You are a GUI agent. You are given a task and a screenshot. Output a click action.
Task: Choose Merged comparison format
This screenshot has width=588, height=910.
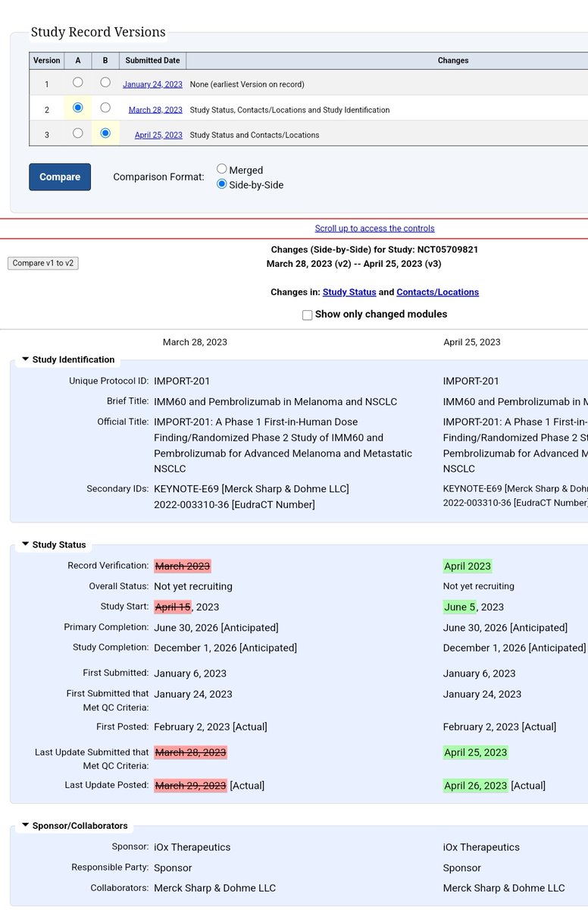coord(222,169)
